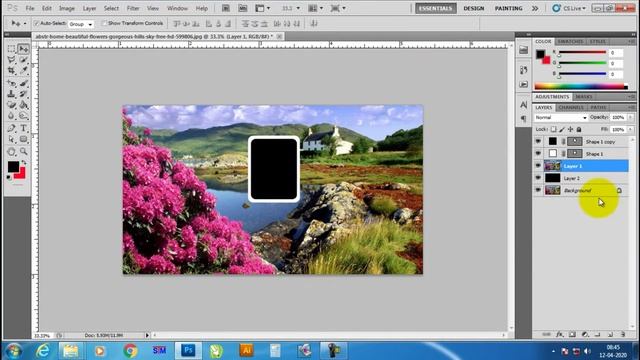Select the Spot Healing Brush tool
This screenshot has height=360, width=640.
point(11,84)
